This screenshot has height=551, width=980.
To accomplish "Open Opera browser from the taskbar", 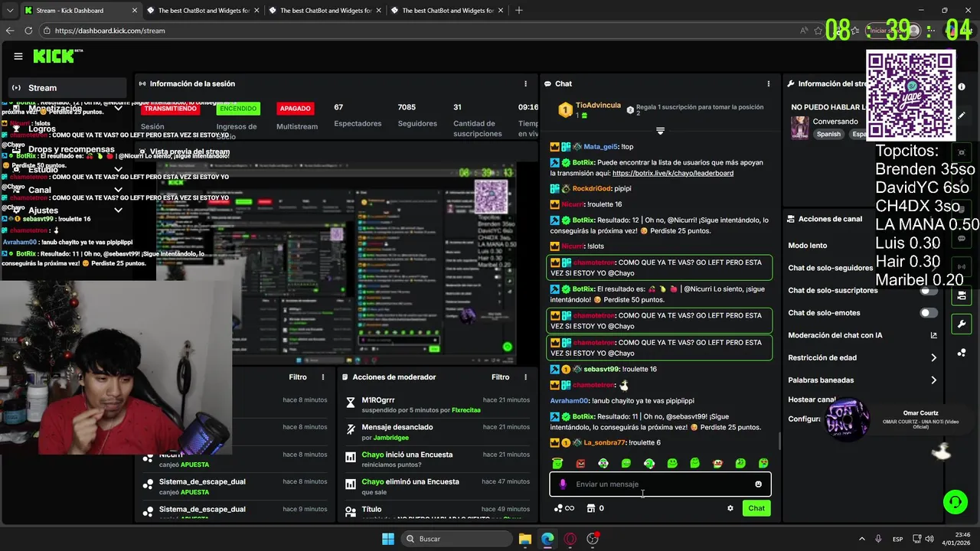I will coord(570,539).
